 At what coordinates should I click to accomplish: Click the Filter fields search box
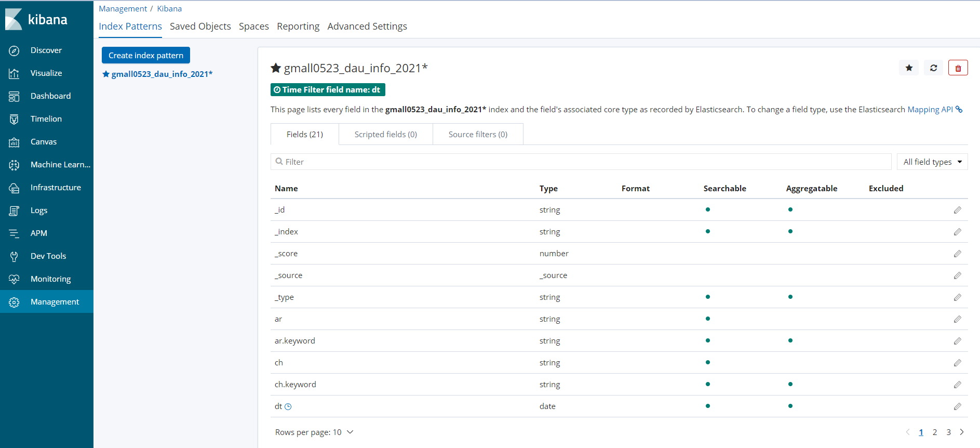581,162
